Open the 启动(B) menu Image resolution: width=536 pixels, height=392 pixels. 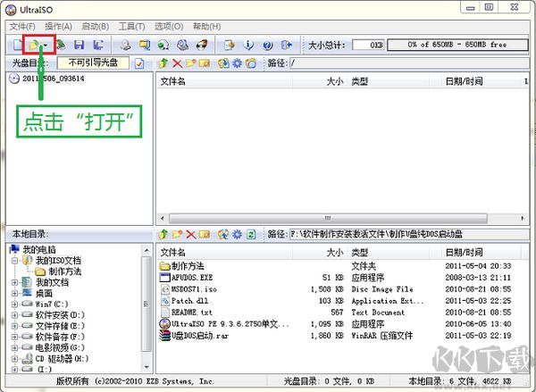95,26
